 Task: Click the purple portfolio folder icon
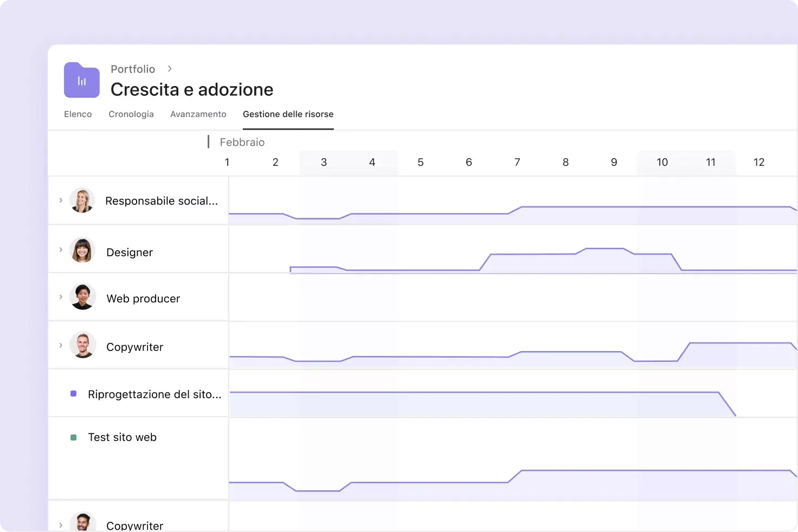coord(81,80)
